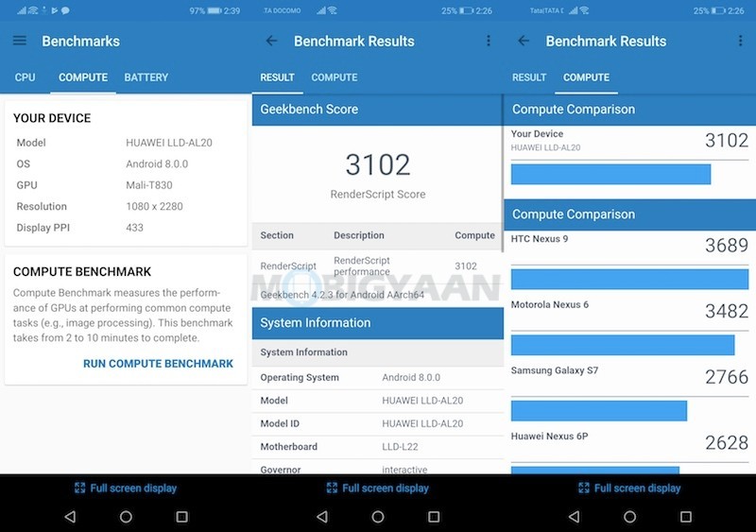Viewport: 756px width, 532px height.
Task: Tap recent apps button on right screen
Action: (686, 517)
